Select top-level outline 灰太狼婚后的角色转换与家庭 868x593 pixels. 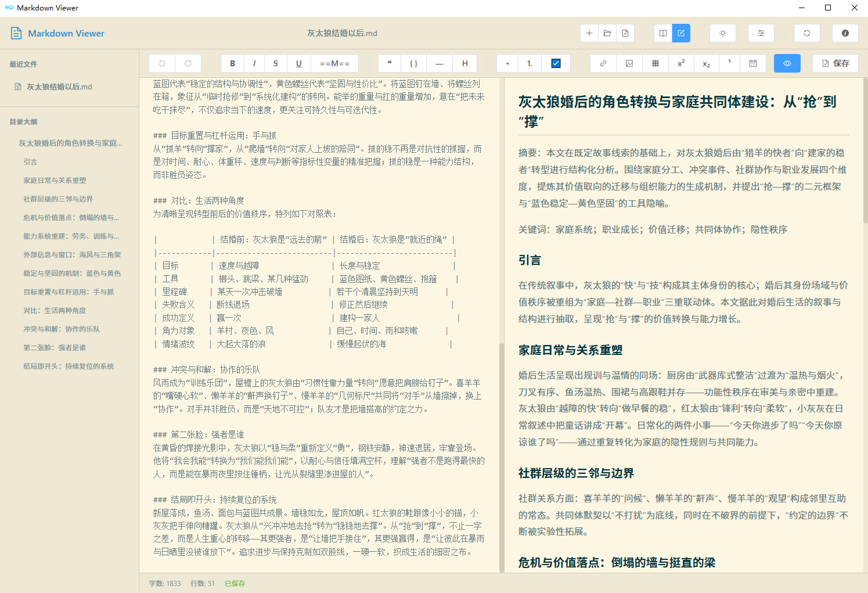pos(70,143)
